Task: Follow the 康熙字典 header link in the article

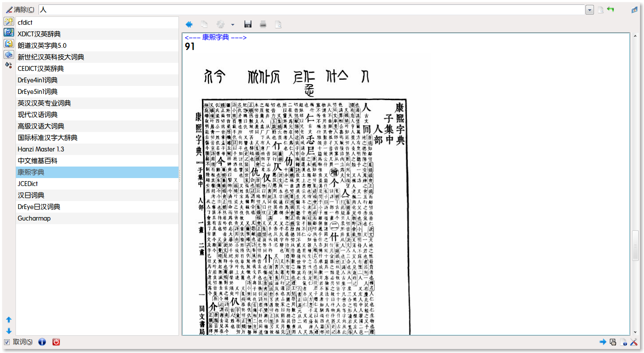Action: [216, 38]
